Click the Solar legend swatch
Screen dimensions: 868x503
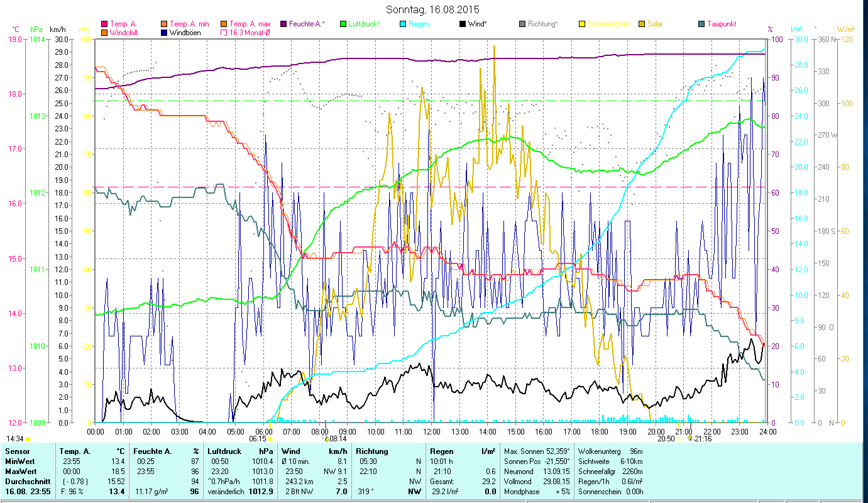click(x=642, y=24)
